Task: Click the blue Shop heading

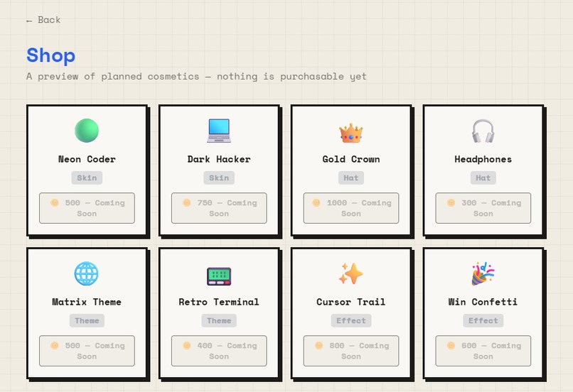Action: (50, 55)
